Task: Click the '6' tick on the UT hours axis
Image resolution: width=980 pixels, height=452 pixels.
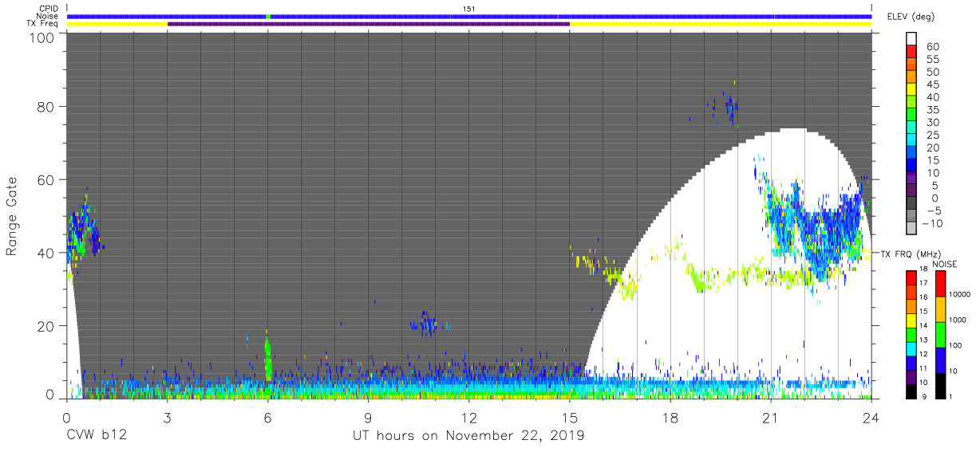Action: (x=268, y=417)
